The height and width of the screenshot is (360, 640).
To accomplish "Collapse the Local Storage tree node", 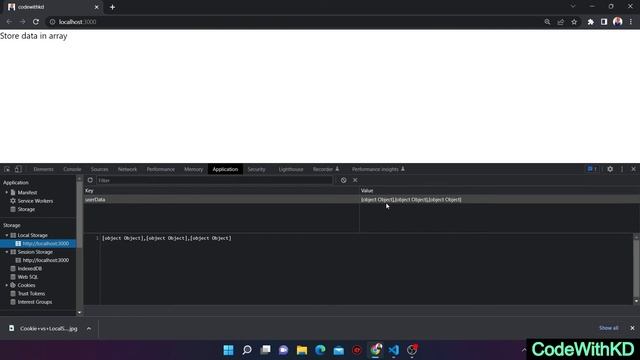I will 7,235.
